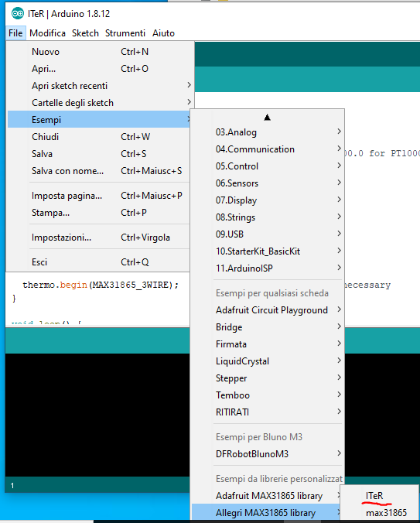Image resolution: width=420 pixels, height=523 pixels.
Task: Expand the Temboo examples
Action: pyautogui.click(x=268, y=395)
